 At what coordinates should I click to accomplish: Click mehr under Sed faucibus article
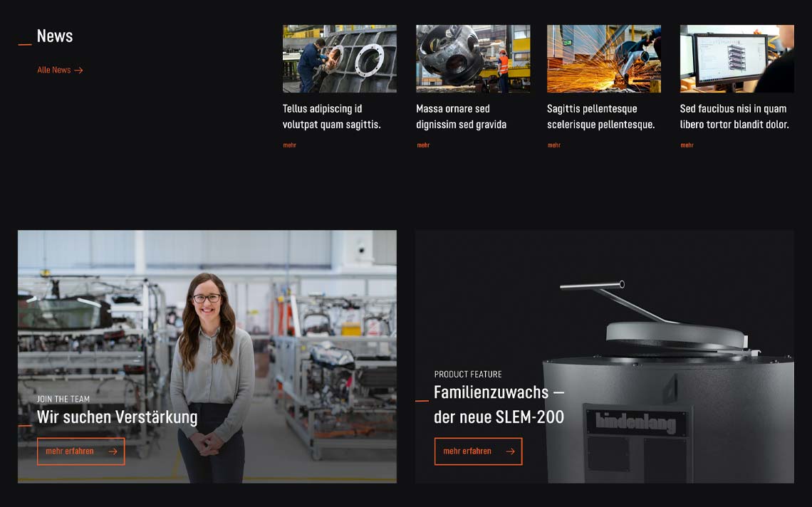687,145
